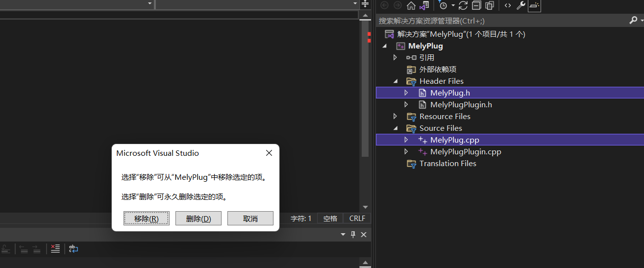Click the View Code angle brackets icon
The height and width of the screenshot is (268, 644).
(508, 5)
